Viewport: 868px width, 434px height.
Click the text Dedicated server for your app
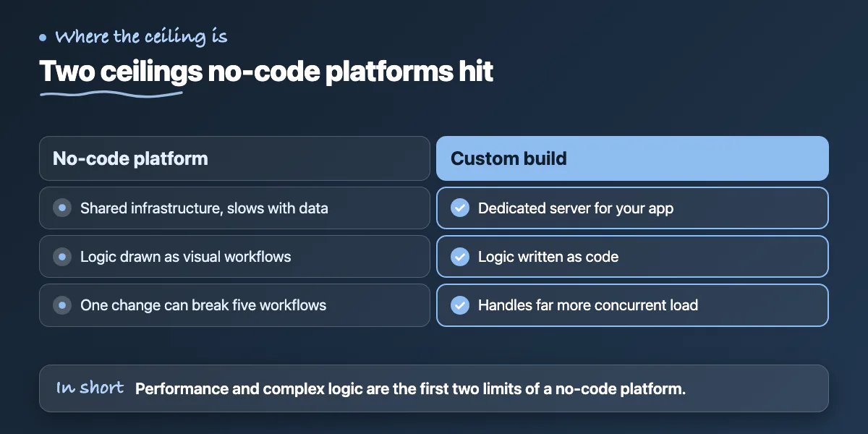click(576, 208)
